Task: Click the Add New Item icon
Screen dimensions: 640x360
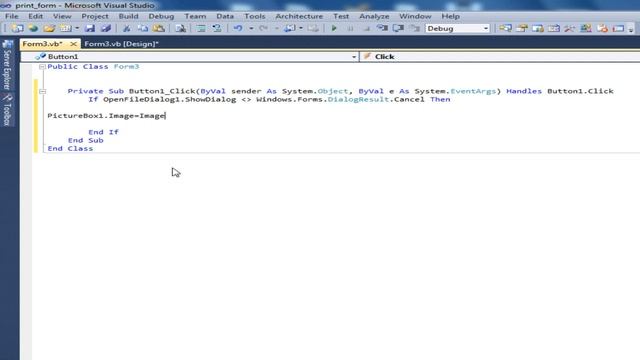Action: pyautogui.click(x=65, y=29)
